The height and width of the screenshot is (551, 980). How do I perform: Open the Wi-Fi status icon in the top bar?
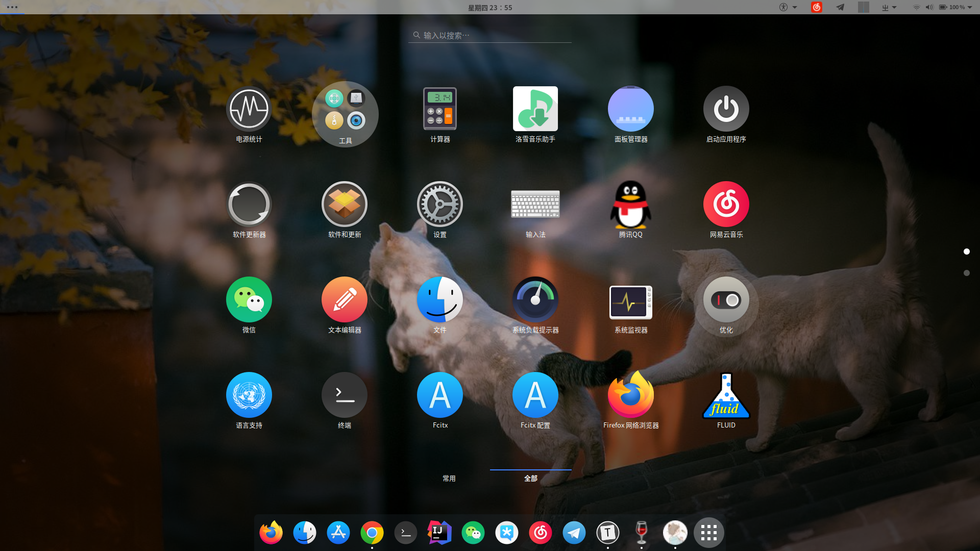[x=917, y=7]
